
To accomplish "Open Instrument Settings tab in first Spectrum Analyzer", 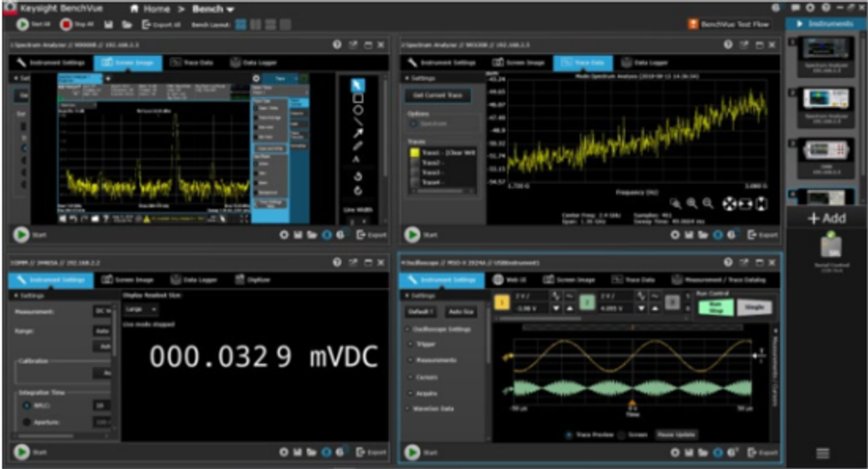I will 51,62.
